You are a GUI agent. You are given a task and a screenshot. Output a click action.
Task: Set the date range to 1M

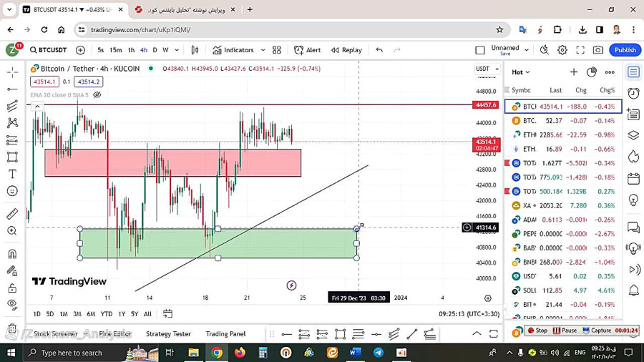click(x=63, y=314)
